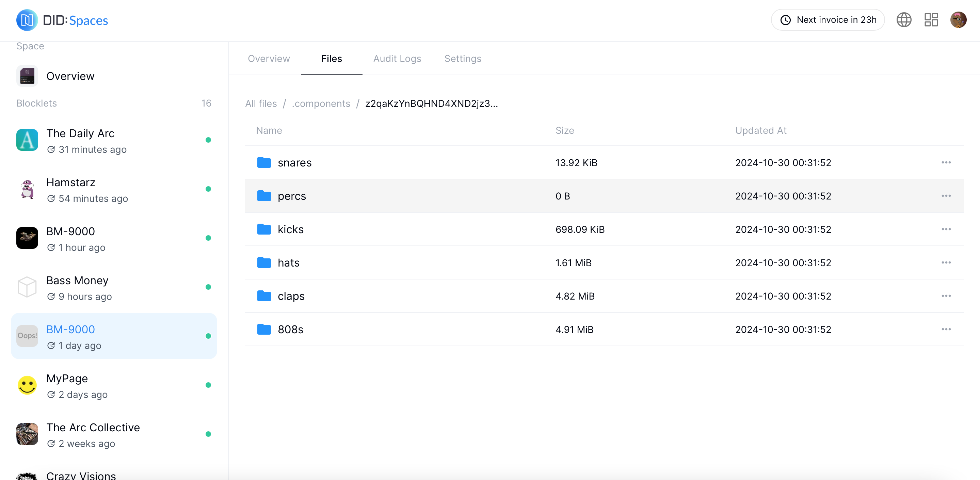
Task: Select the Hamstarz blocklet icon
Action: [x=27, y=189]
